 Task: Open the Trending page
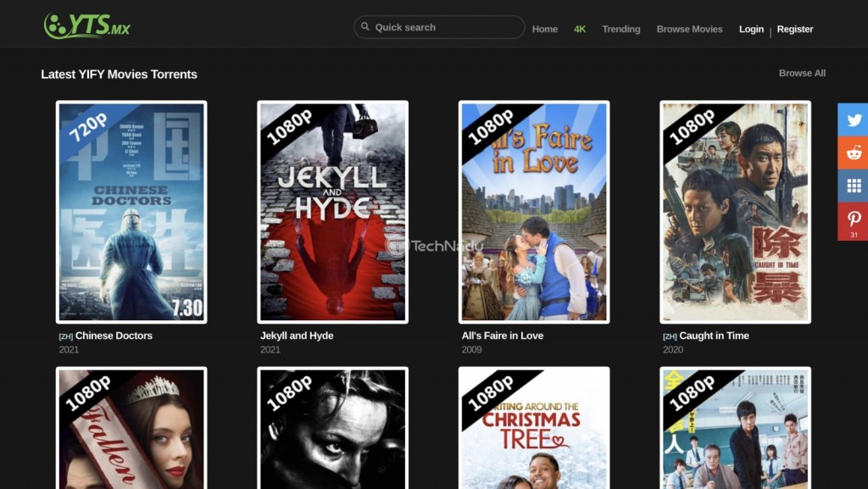click(621, 30)
